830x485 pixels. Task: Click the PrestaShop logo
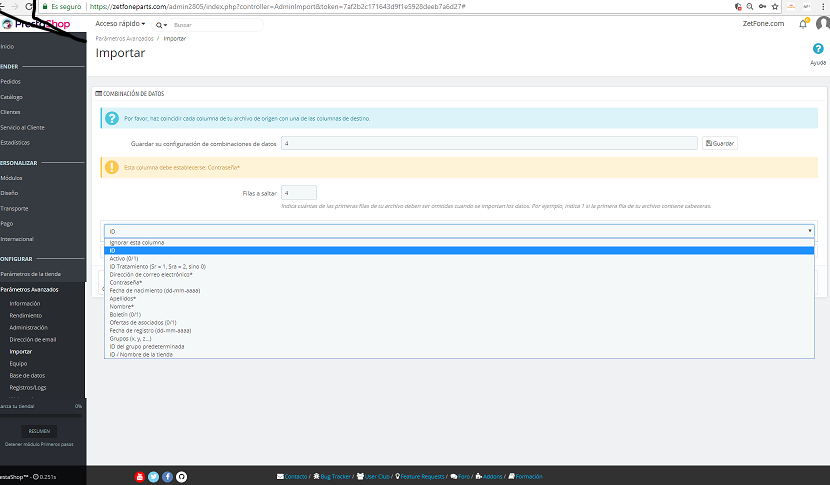pos(36,24)
